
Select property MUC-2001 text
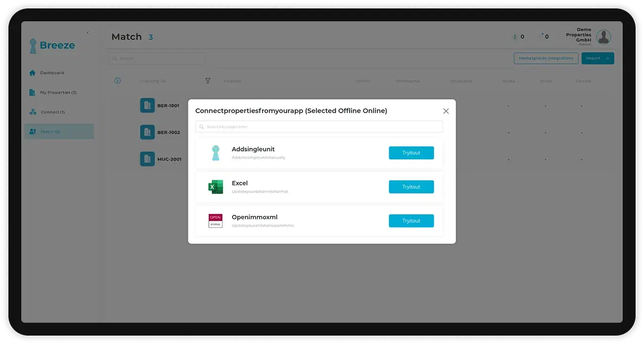pyautogui.click(x=169, y=159)
